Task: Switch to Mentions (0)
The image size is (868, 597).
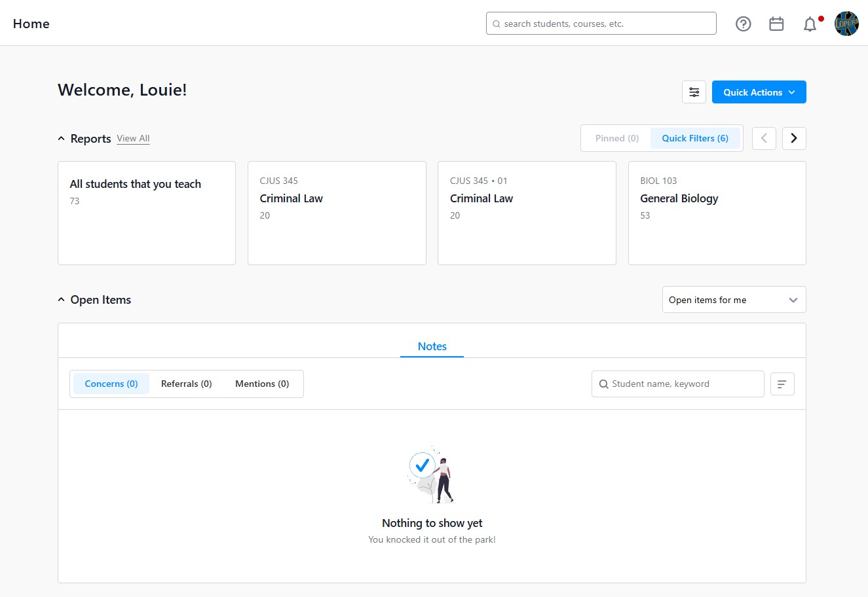Action: click(x=262, y=384)
